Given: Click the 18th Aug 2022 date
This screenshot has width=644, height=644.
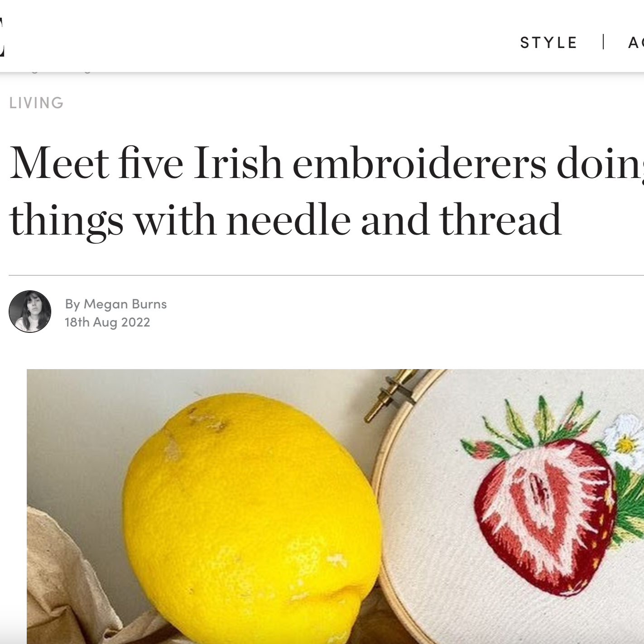Looking at the screenshot, I should pyautogui.click(x=107, y=322).
